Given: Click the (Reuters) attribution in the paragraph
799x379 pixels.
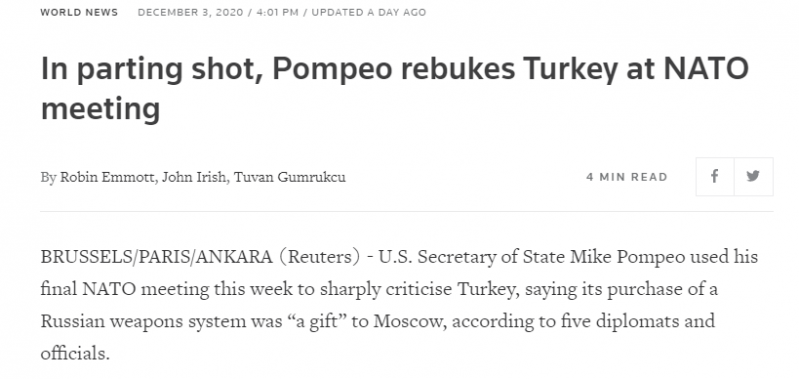Looking at the screenshot, I should coord(320,257).
